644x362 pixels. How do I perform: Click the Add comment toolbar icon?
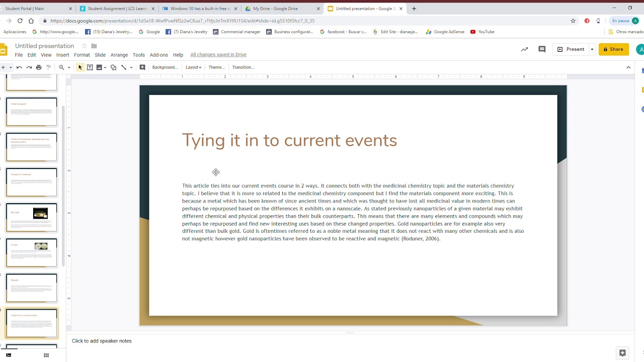click(x=142, y=67)
